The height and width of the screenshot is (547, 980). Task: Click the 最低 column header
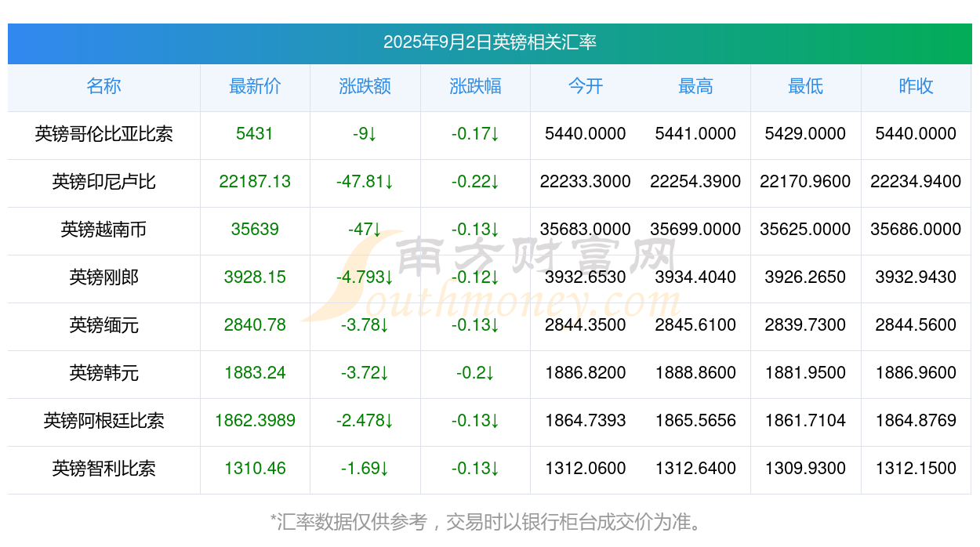tap(805, 86)
